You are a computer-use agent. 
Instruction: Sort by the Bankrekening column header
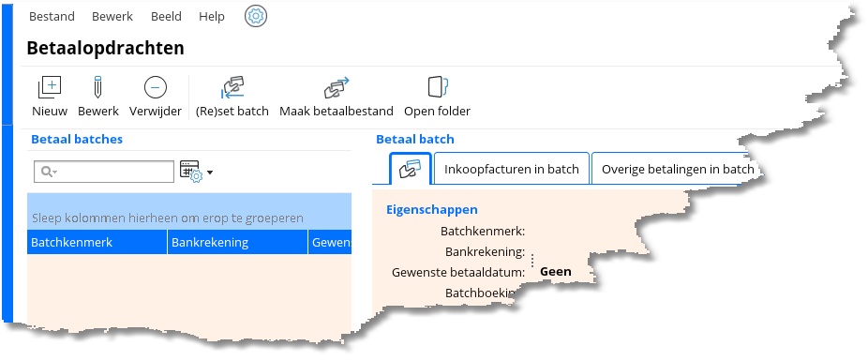[237, 242]
